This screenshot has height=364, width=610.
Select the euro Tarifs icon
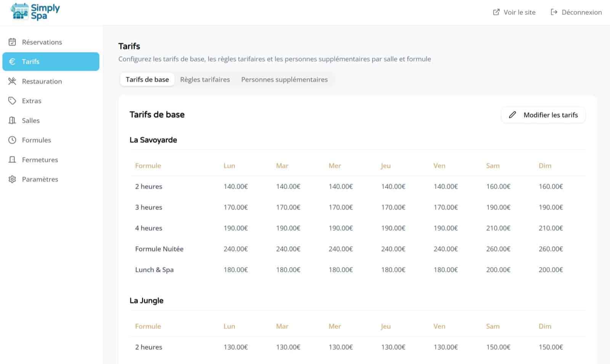point(12,62)
